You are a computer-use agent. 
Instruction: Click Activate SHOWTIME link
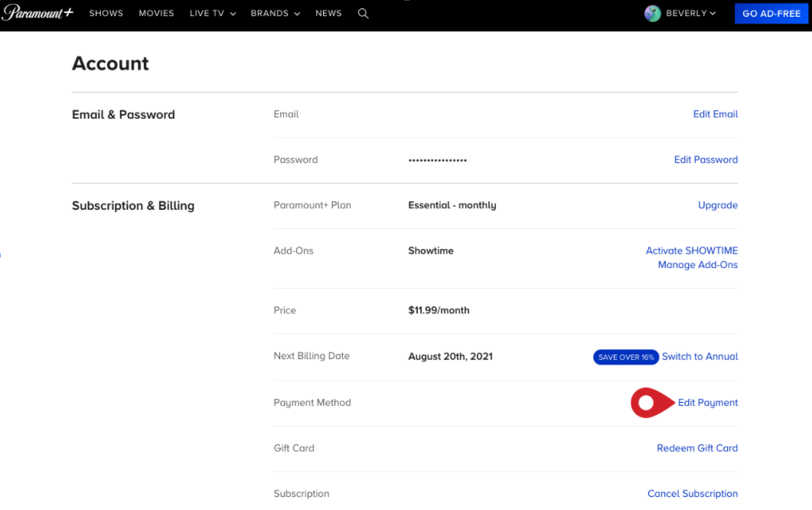point(691,251)
